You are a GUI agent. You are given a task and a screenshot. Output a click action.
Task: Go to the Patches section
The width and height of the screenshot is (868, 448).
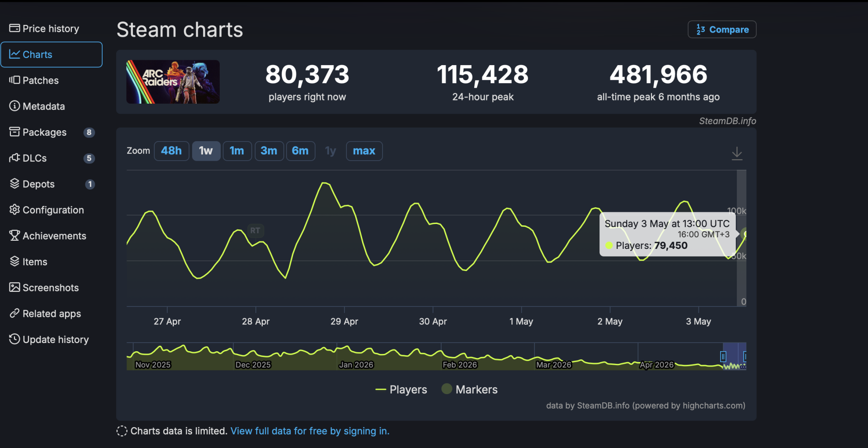click(x=34, y=81)
